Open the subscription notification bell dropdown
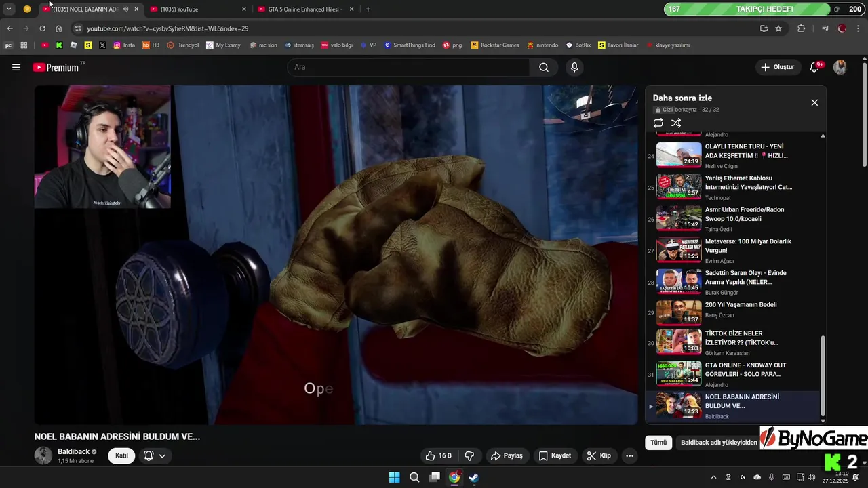This screenshot has height=488, width=868. point(155,455)
